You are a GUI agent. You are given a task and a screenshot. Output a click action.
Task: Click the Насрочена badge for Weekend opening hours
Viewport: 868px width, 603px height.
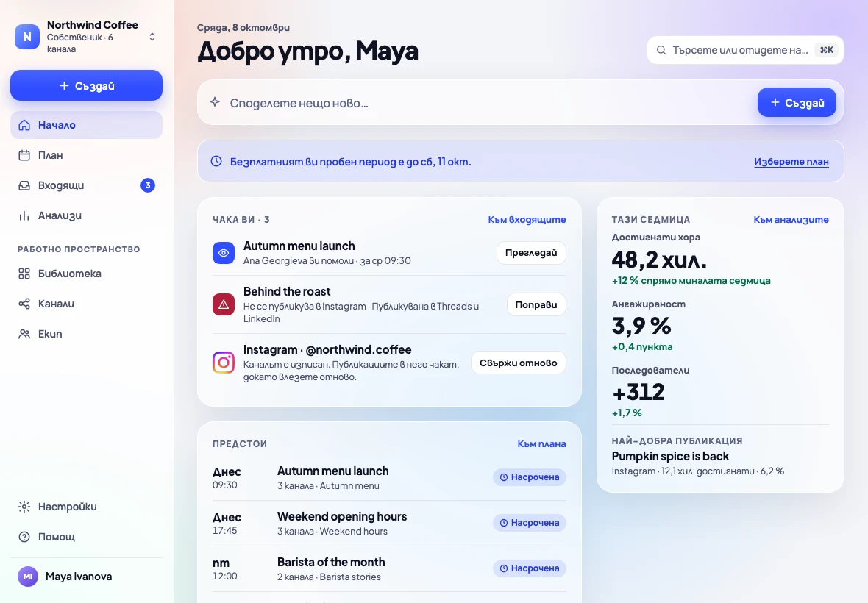(529, 523)
